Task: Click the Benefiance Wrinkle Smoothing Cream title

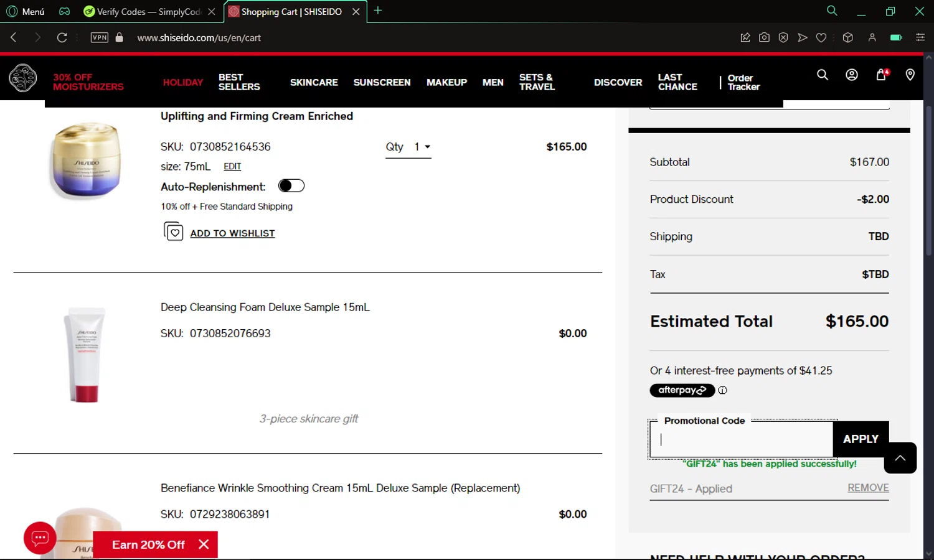Action: tap(340, 488)
